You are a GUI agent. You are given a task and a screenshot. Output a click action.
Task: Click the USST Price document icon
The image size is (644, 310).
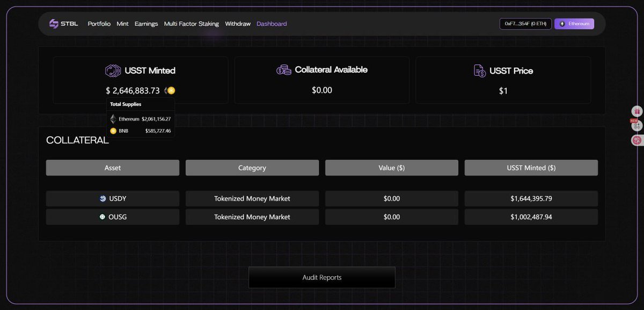click(x=480, y=71)
